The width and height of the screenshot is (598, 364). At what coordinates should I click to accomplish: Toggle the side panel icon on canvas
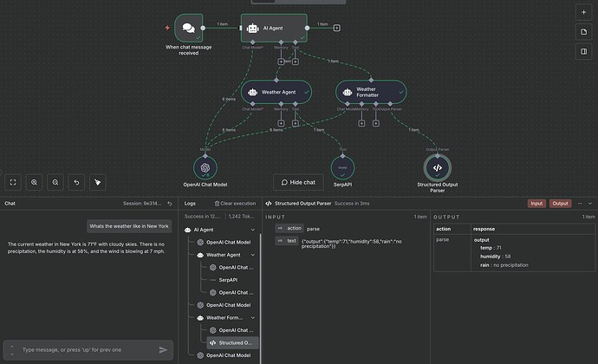click(582, 52)
